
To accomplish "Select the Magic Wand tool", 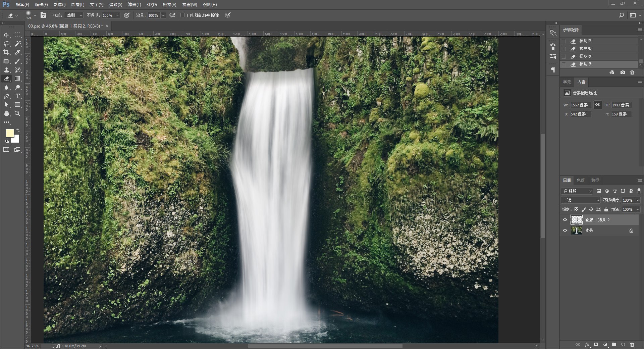I will click(17, 44).
